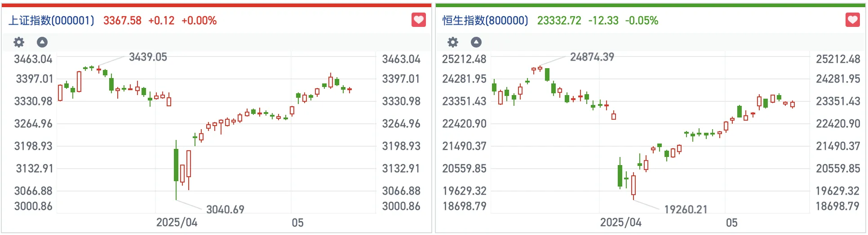Click the 05 month label on 恒生指数 chart
Viewport: 868px width, 235px height.
click(731, 222)
